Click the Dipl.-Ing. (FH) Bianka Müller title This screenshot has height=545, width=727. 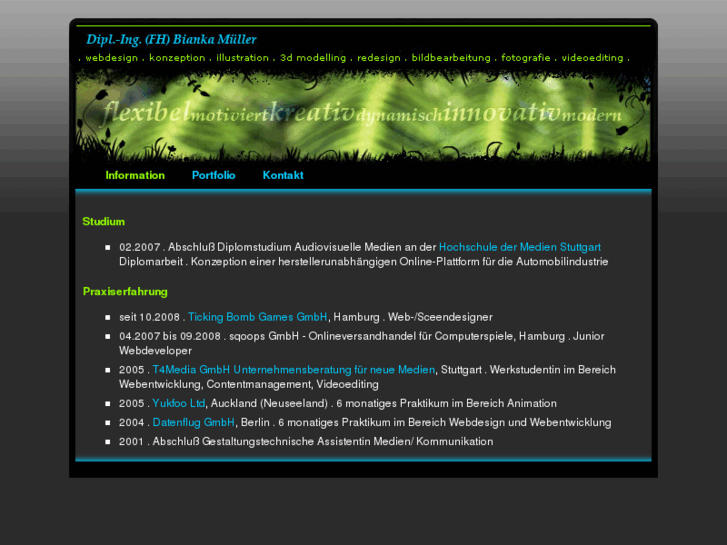point(171,40)
